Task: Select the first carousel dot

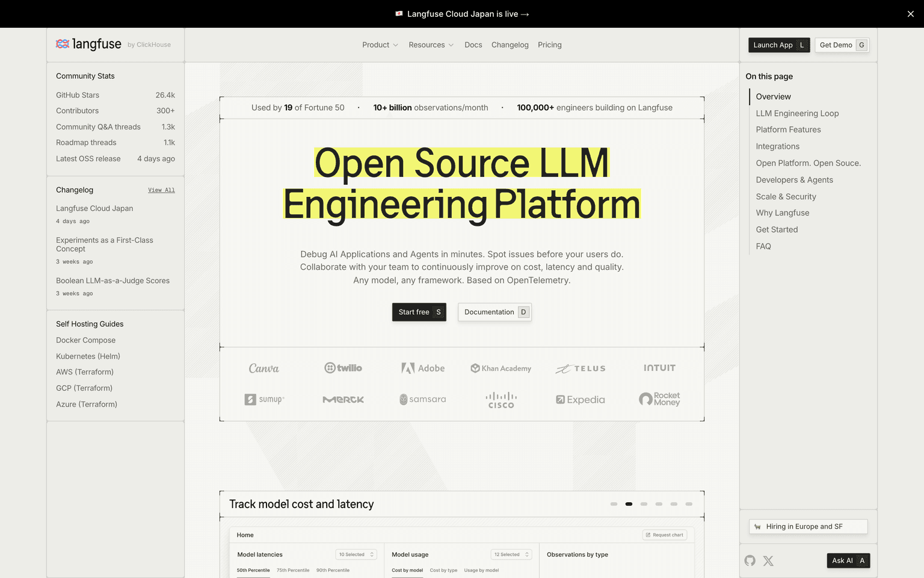Action: tap(614, 504)
